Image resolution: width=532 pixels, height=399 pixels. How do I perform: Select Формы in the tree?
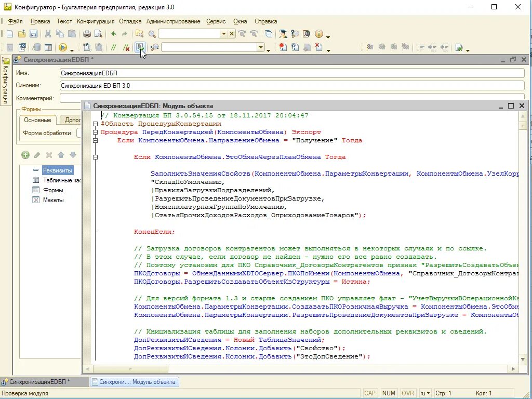click(x=53, y=190)
